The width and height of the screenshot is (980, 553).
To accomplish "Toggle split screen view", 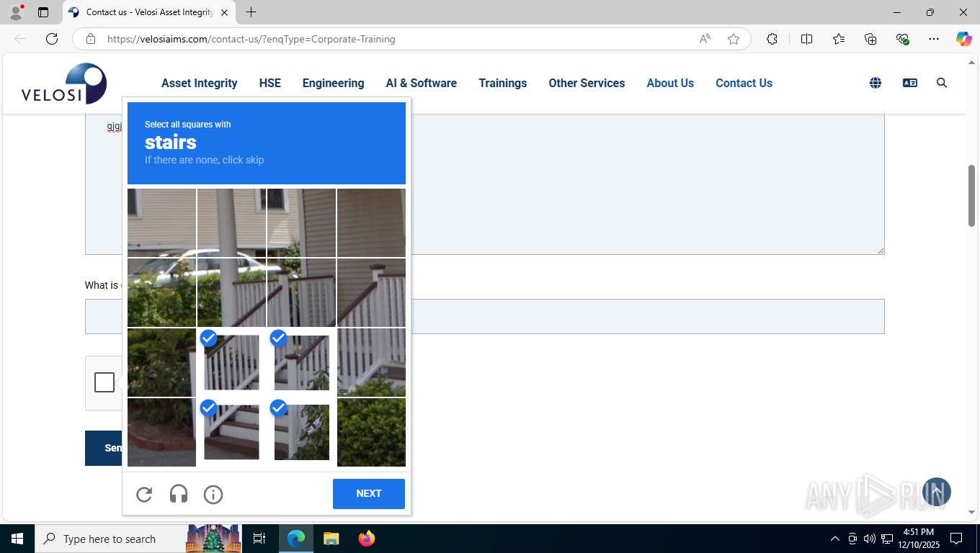I will click(x=806, y=39).
